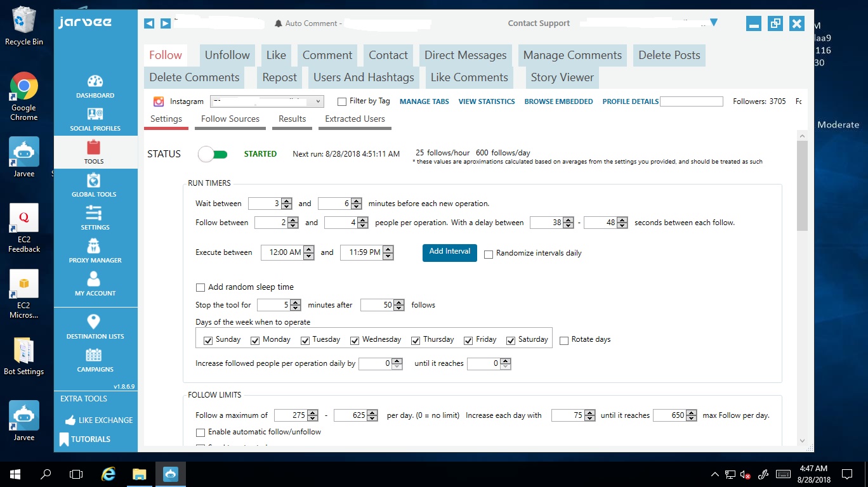The height and width of the screenshot is (487, 868).
Task: Check Enable automatic follow/unfollow
Action: click(201, 432)
